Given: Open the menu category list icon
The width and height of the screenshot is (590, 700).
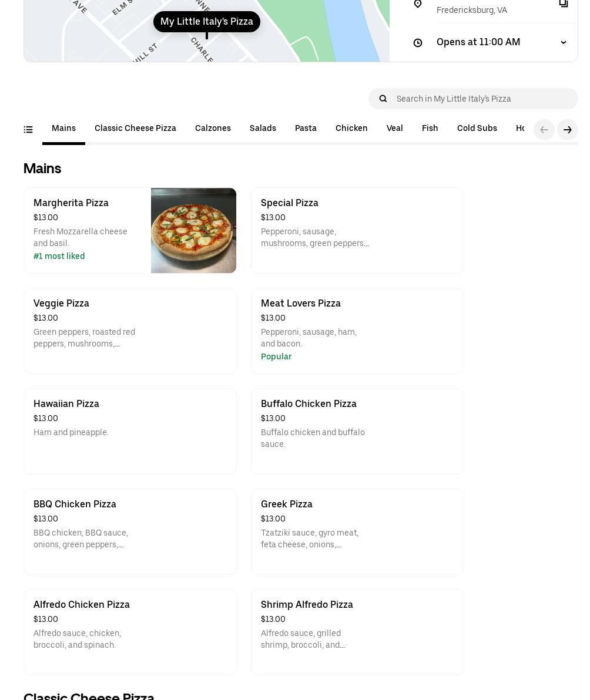Looking at the screenshot, I should 28,130.
